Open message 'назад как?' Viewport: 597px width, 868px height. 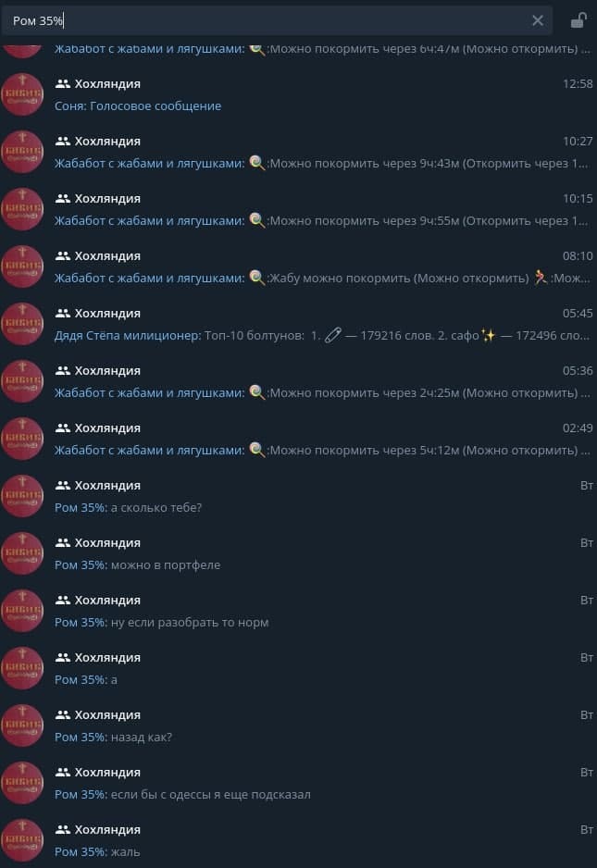pyautogui.click(x=298, y=725)
